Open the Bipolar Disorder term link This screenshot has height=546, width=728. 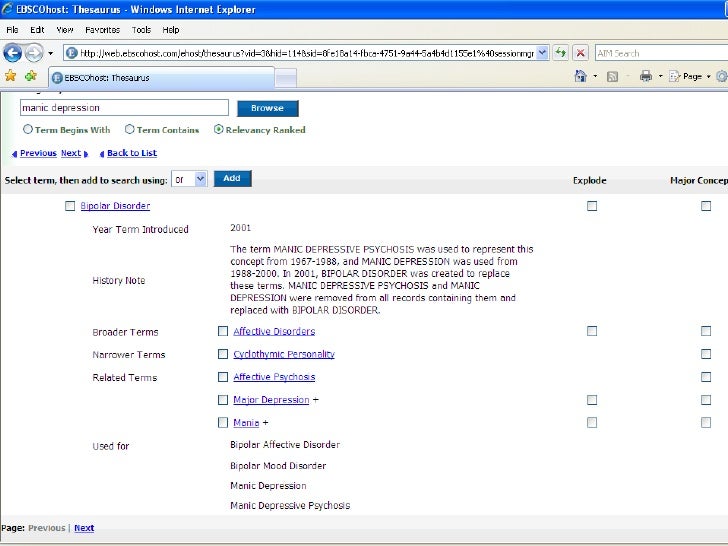click(x=115, y=206)
